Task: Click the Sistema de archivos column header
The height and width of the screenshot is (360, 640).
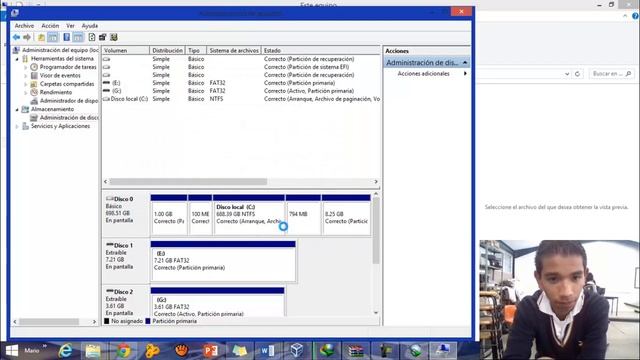Action: pyautogui.click(x=234, y=51)
